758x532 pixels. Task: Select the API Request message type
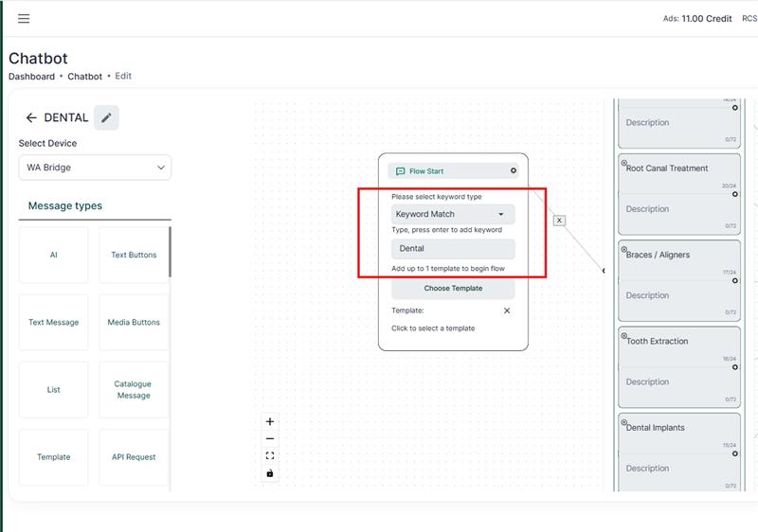[134, 457]
